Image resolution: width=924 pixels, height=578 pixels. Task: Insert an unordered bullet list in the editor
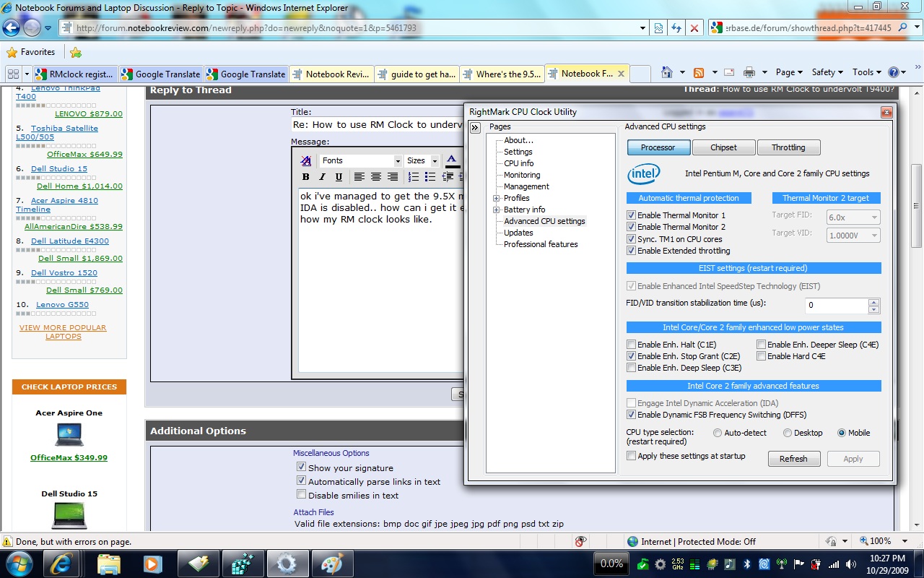[x=430, y=177]
